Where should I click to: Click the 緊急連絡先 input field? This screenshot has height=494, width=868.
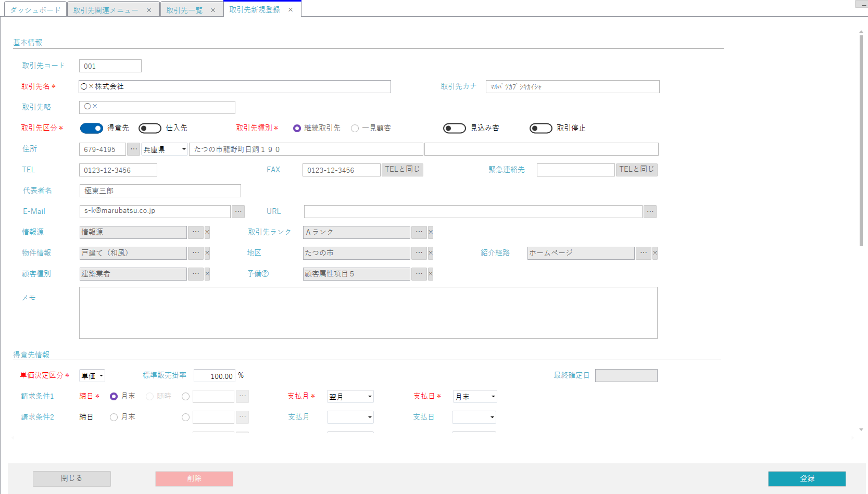tap(576, 170)
